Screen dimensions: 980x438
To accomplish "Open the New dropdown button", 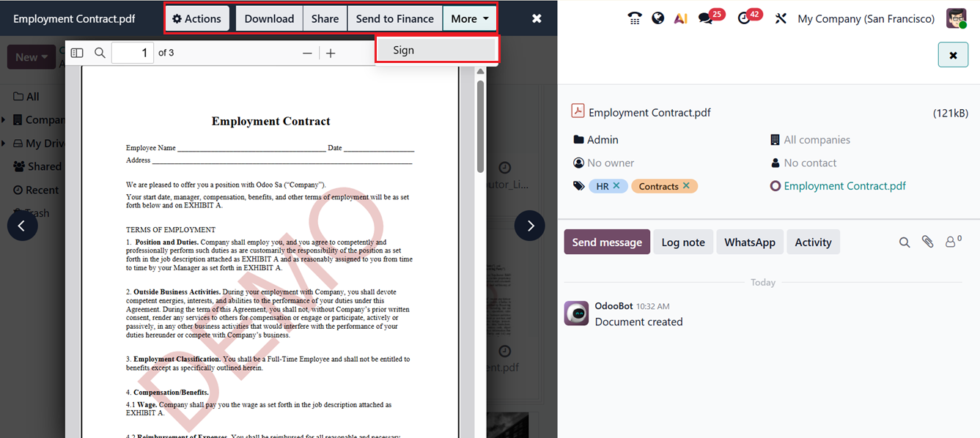I will click(31, 57).
